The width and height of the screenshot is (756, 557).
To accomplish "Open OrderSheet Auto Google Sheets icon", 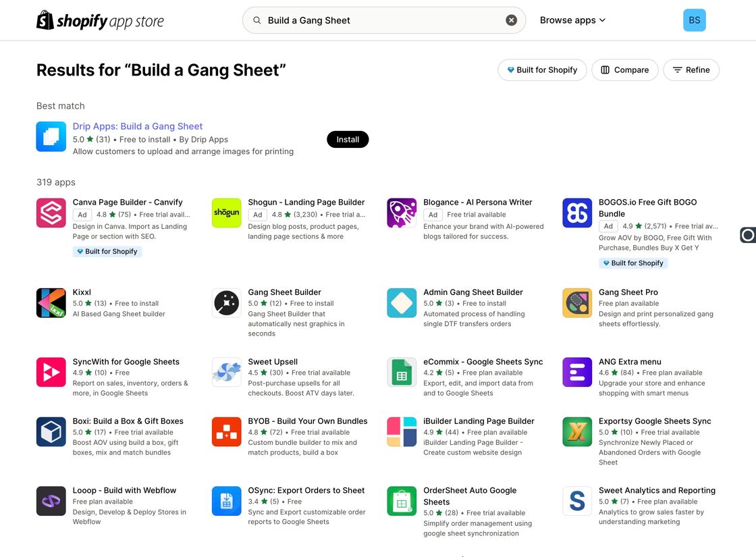I will point(402,501).
